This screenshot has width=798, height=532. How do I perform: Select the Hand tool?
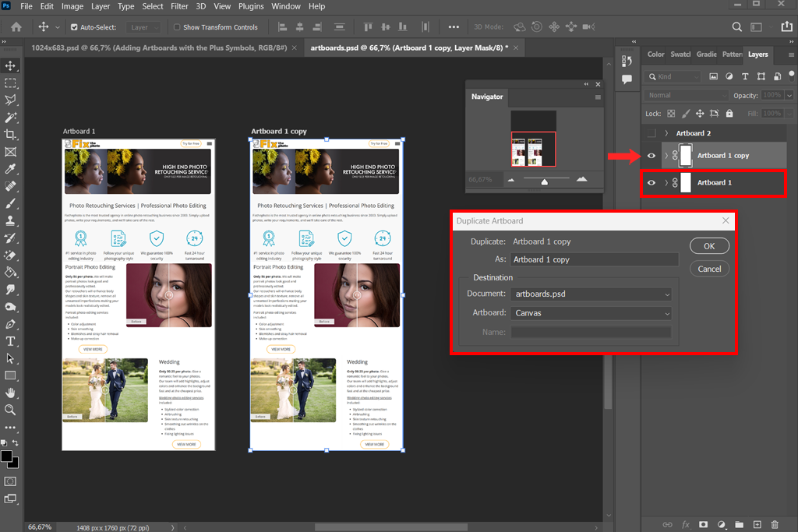click(x=10, y=393)
